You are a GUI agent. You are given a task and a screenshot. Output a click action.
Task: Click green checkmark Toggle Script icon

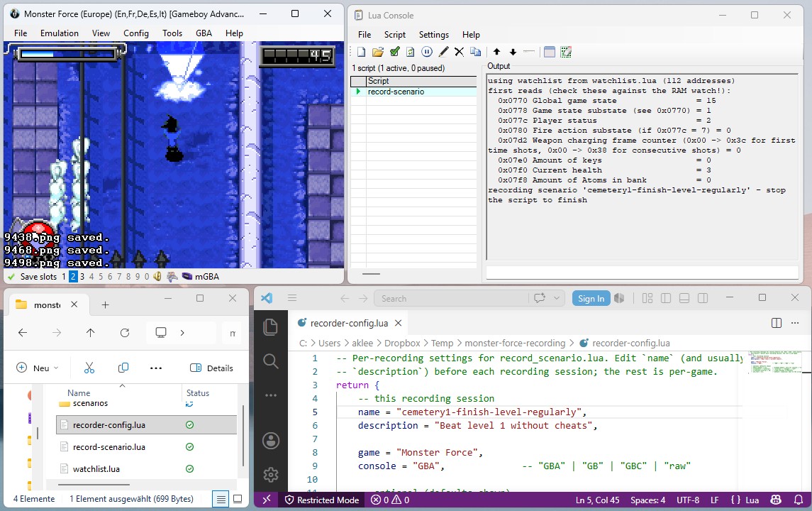tap(394, 52)
